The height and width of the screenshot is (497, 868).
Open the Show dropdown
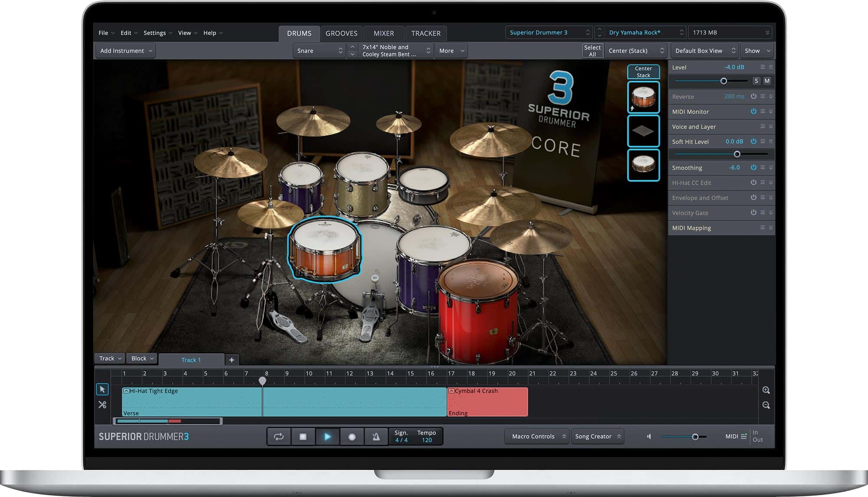[757, 51]
